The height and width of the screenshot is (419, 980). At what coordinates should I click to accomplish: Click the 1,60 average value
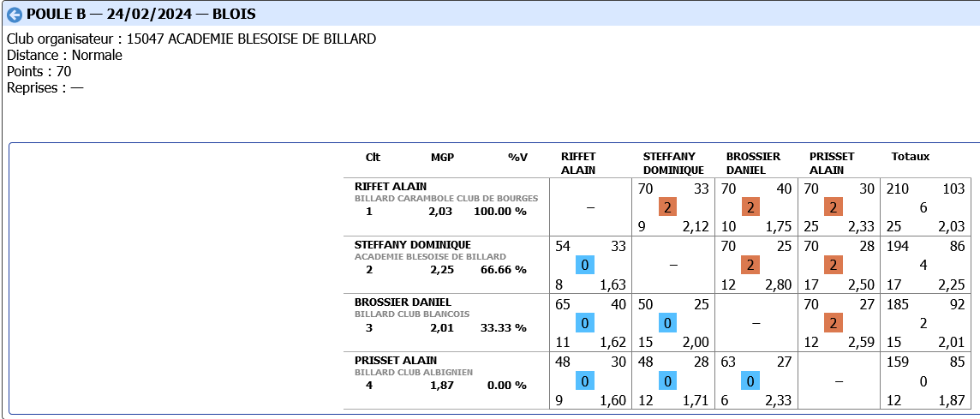(613, 401)
